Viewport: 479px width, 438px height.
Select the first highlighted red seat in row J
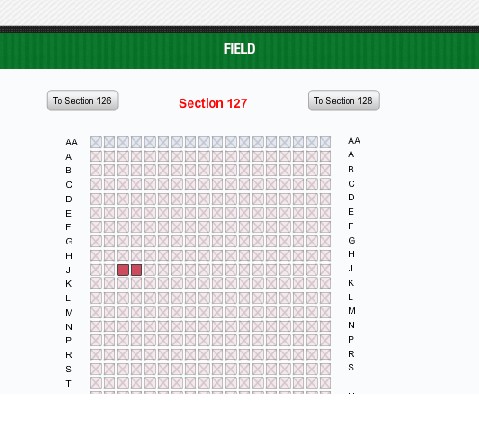coord(123,270)
